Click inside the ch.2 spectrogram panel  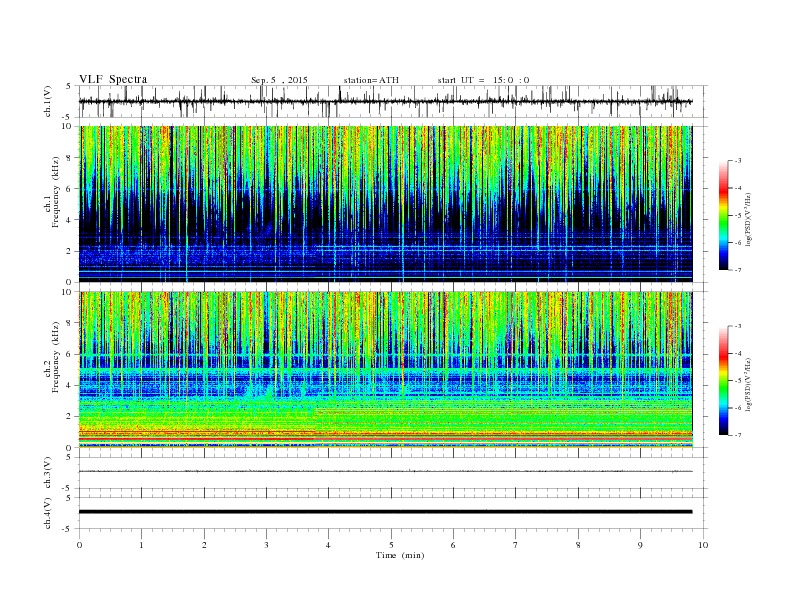tap(385, 370)
